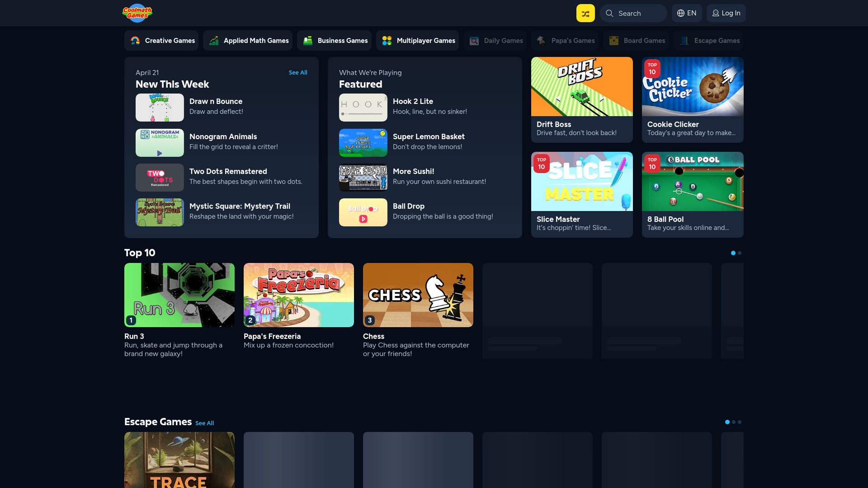Click the Hook 2 Lite title text
The width and height of the screenshot is (868, 488).
413,101
